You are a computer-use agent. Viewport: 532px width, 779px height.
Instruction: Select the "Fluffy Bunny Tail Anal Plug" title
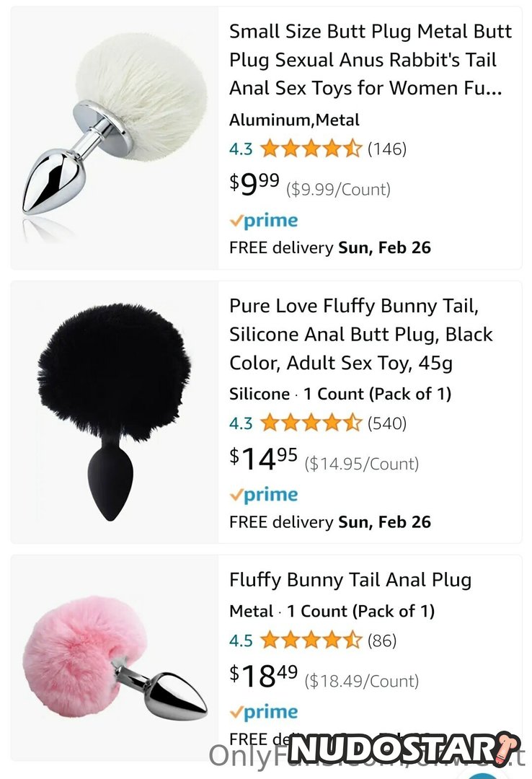point(350,580)
